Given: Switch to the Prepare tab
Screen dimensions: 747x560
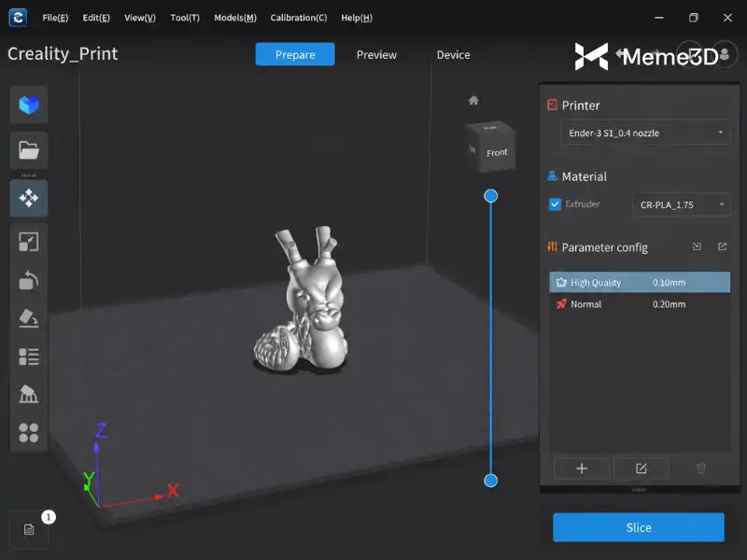Looking at the screenshot, I should 295,54.
